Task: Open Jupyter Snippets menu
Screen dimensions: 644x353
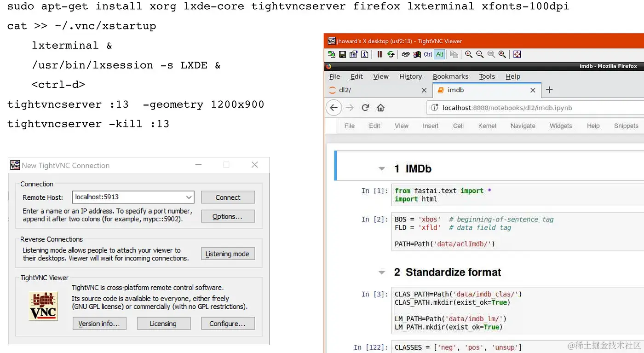Action: pyautogui.click(x=626, y=126)
